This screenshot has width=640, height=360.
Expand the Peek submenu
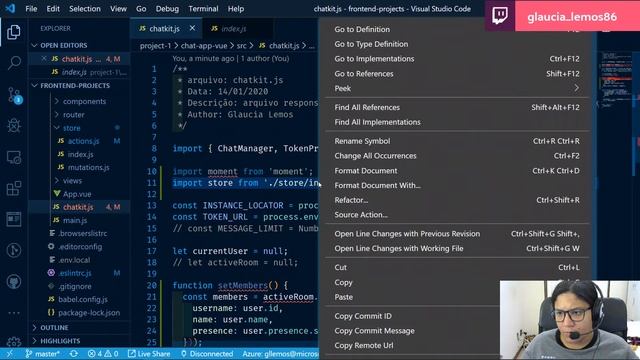point(456,89)
